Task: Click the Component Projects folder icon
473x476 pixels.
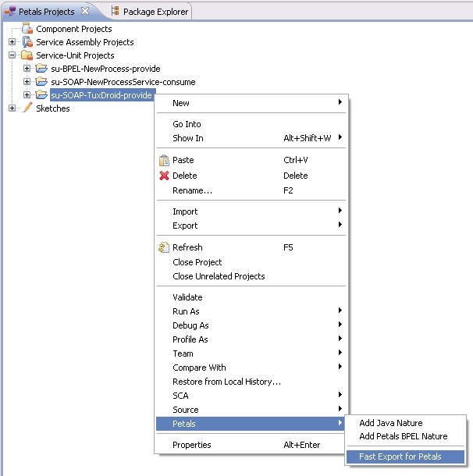Action: [x=27, y=29]
